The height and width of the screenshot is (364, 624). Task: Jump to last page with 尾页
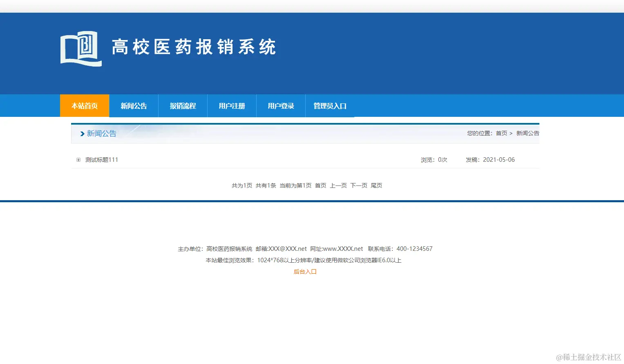pos(376,185)
